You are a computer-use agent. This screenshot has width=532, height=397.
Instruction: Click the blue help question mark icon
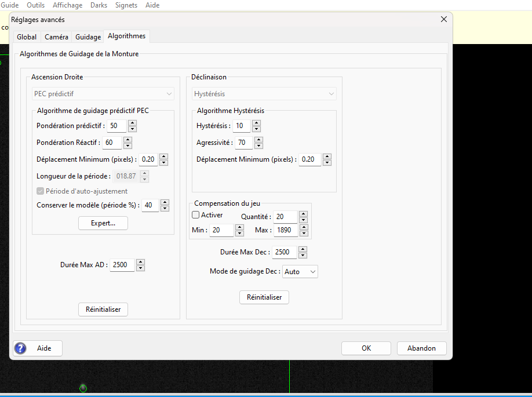pos(20,348)
